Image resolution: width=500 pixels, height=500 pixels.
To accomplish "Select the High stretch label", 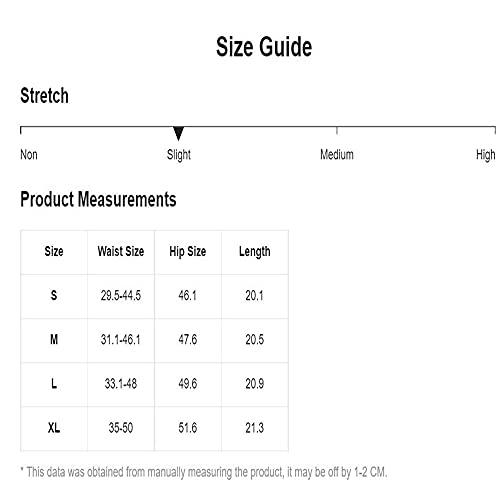I will [x=486, y=155].
